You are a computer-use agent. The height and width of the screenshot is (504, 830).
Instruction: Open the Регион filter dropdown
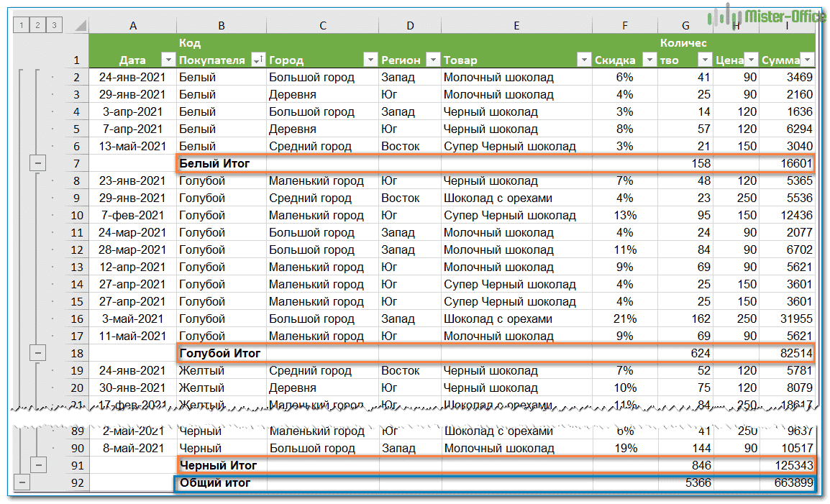433,60
